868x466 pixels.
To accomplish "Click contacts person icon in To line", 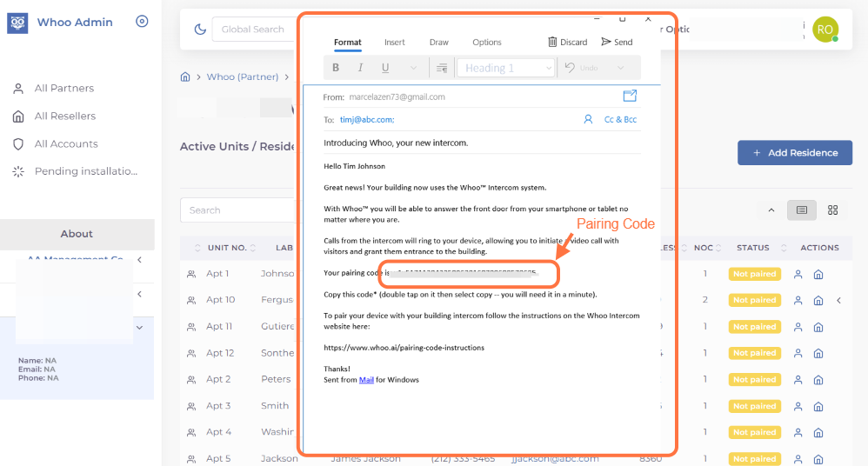I will coord(588,120).
